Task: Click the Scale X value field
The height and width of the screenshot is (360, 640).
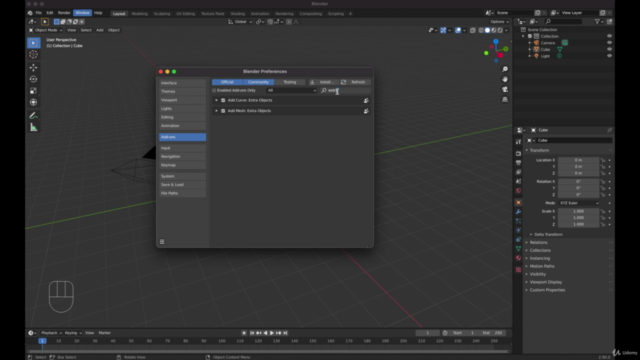Action: tap(578, 211)
